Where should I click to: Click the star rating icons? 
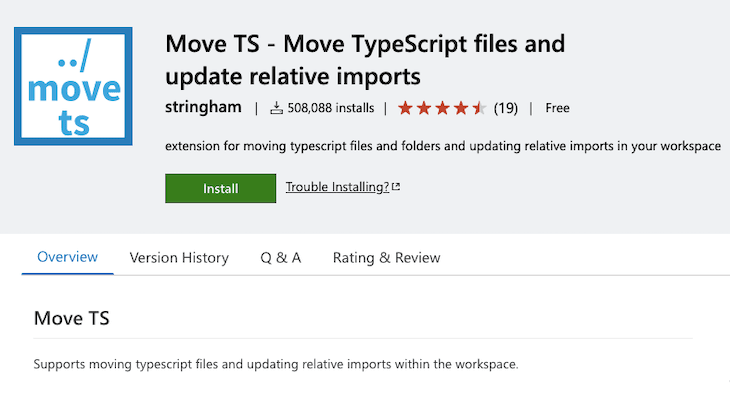coord(442,108)
